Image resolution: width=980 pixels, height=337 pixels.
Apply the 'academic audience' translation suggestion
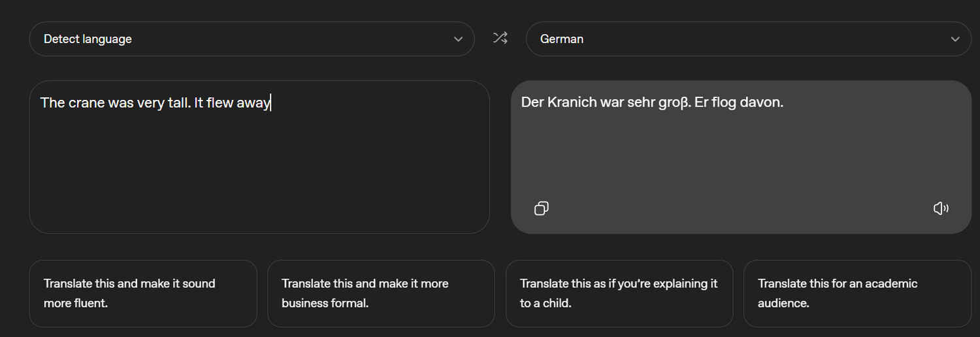[857, 293]
